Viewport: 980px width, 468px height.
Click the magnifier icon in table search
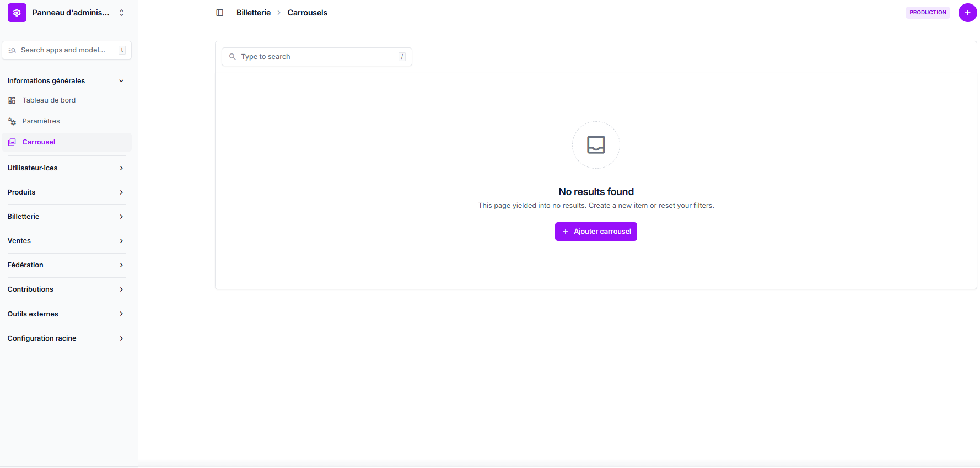point(233,57)
